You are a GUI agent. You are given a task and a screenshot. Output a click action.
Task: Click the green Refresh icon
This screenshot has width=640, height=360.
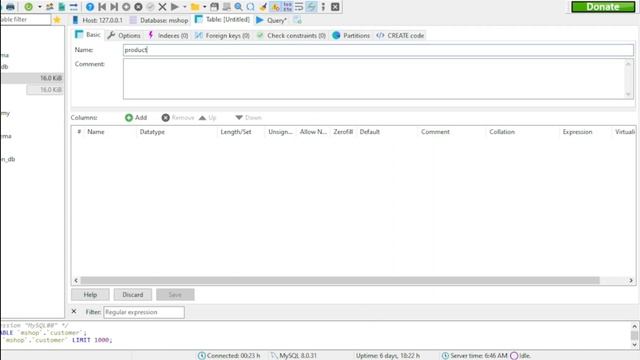(x=29, y=7)
